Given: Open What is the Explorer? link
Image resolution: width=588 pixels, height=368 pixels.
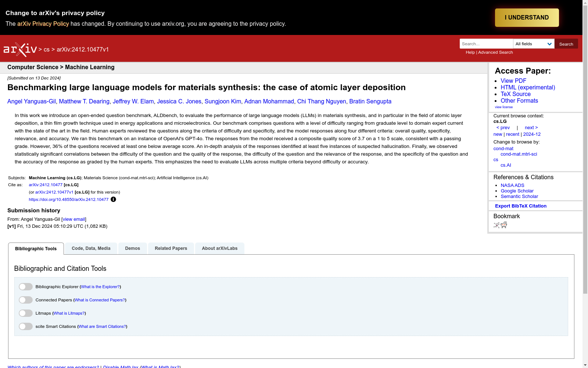Looking at the screenshot, I should (100, 287).
